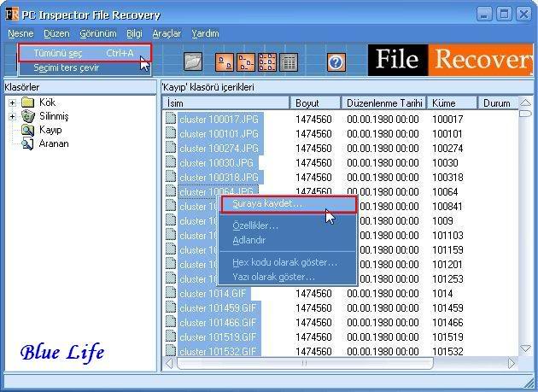Open the Araçlar menu
The image size is (538, 392).
[167, 33]
